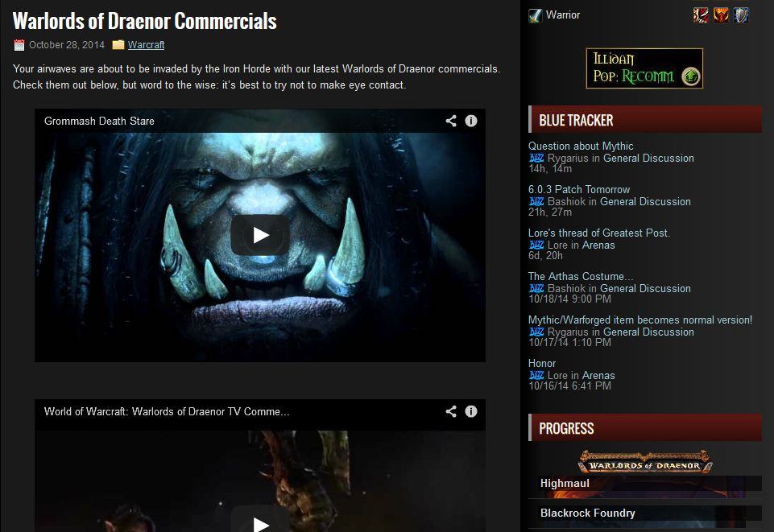The width and height of the screenshot is (774, 532).
Task: Click the info icon on the Grommash video
Action: 471,121
